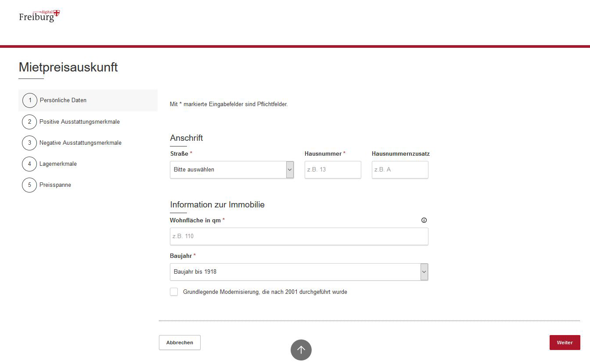Cancel the form with Abbrechen

[180, 343]
